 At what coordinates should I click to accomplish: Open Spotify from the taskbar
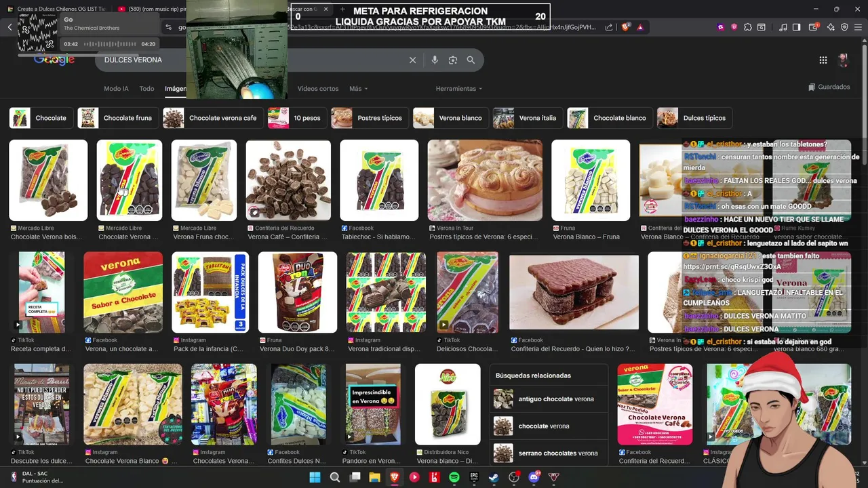[454, 477]
